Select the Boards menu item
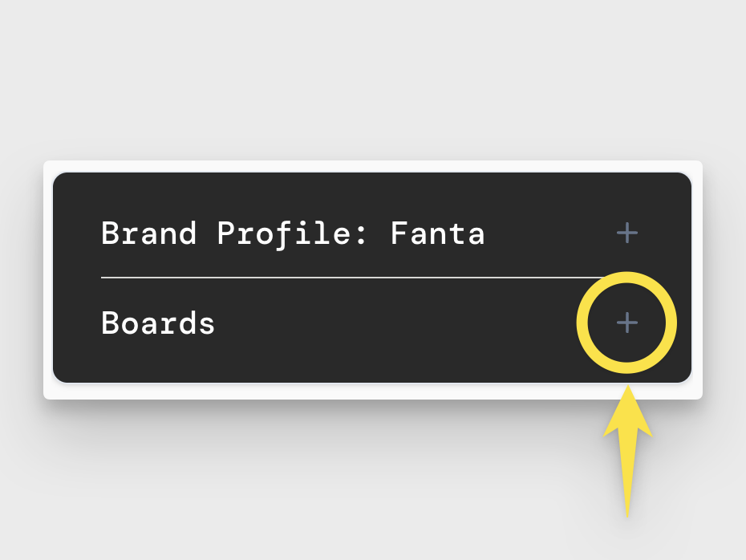 (x=158, y=323)
